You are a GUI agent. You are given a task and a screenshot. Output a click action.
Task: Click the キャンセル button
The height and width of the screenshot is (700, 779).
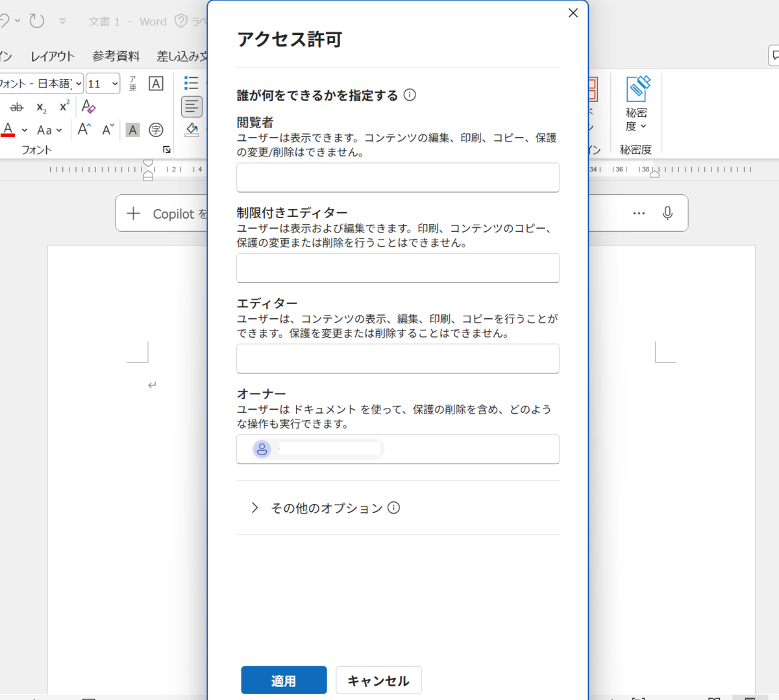(x=378, y=681)
